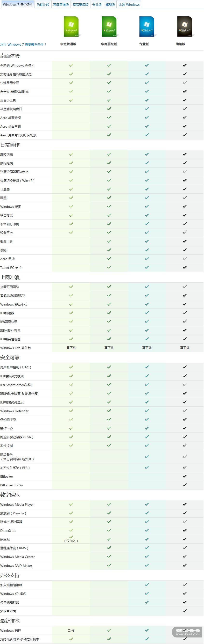Click the 安全可靠 section heading

click(10, 358)
